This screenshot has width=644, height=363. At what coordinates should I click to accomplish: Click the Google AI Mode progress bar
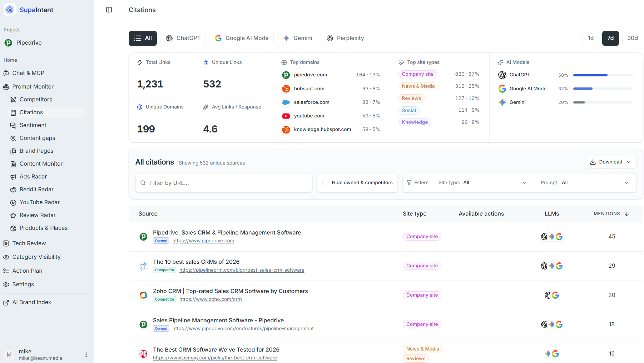603,89
